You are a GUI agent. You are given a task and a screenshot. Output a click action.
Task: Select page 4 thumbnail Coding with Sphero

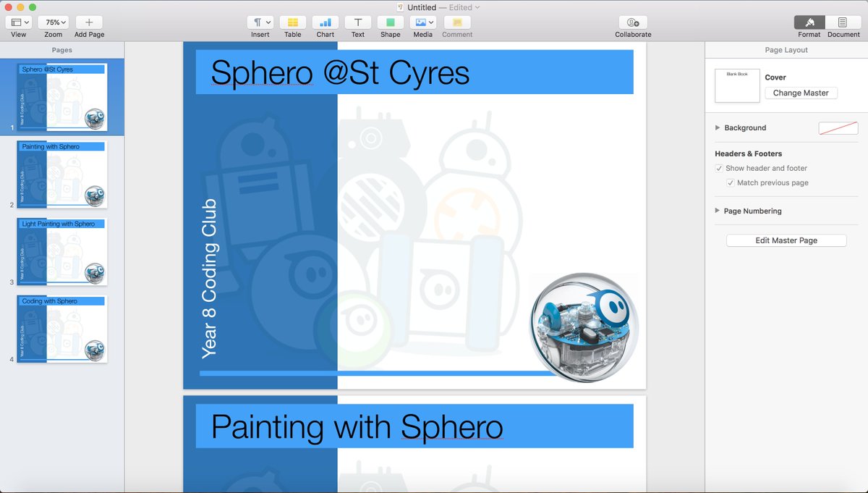(x=62, y=329)
